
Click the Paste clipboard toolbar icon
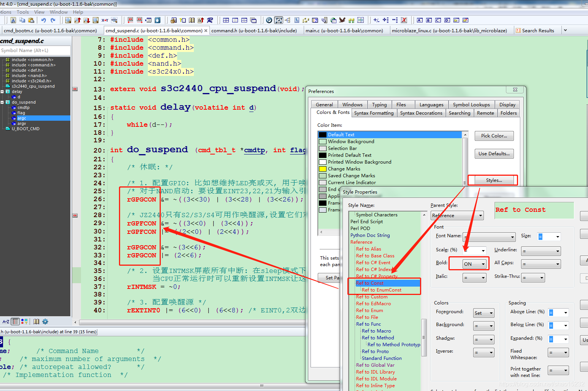32,20
